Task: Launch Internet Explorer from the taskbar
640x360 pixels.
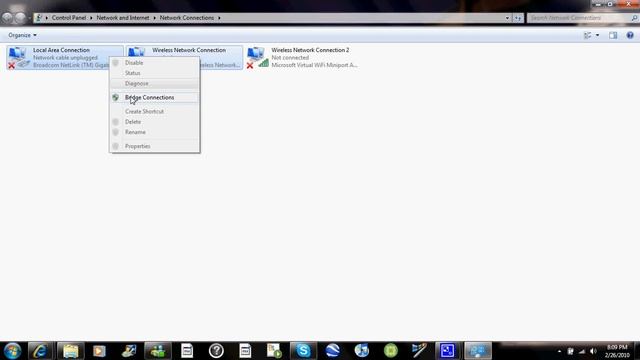Action: [x=40, y=351]
